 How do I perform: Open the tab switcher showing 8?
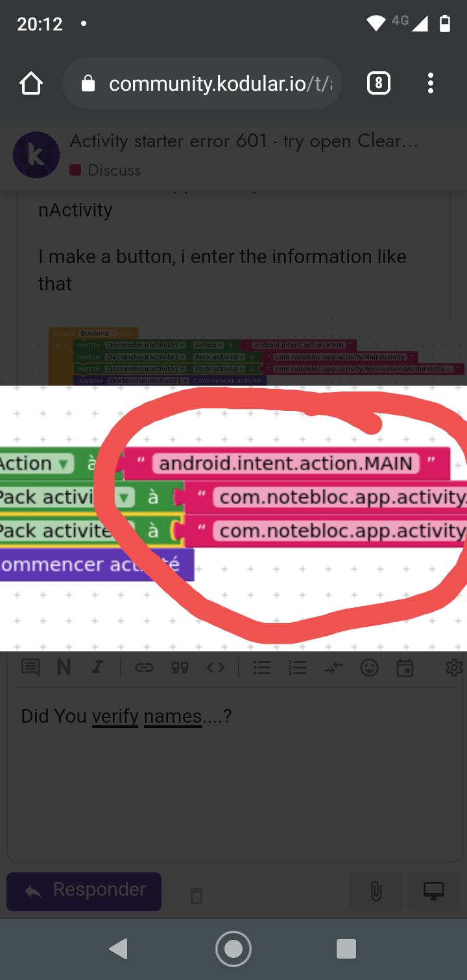coord(379,84)
